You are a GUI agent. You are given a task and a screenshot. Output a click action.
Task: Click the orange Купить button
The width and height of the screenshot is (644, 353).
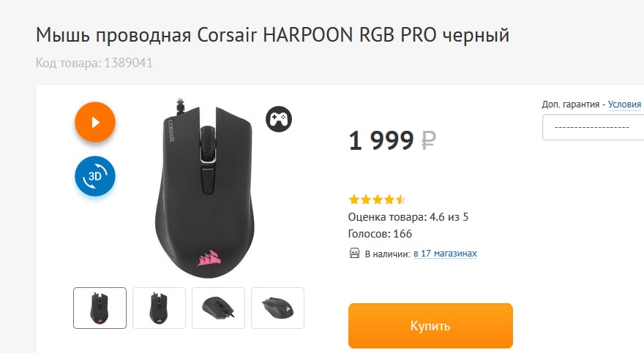click(430, 326)
